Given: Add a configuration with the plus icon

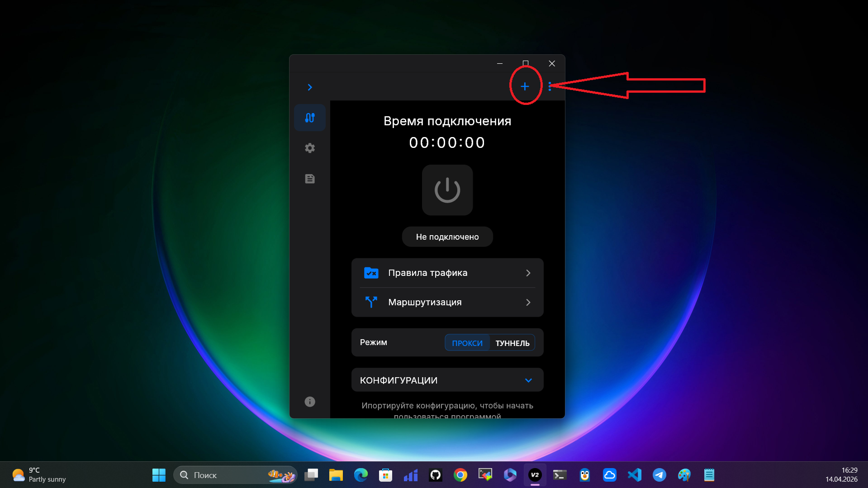Looking at the screenshot, I should click(525, 86).
